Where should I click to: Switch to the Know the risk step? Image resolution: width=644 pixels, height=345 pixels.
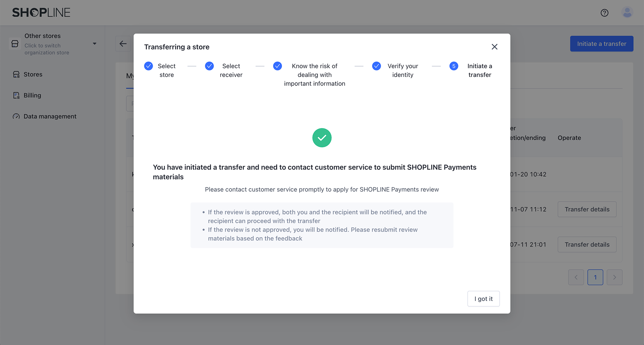277,66
